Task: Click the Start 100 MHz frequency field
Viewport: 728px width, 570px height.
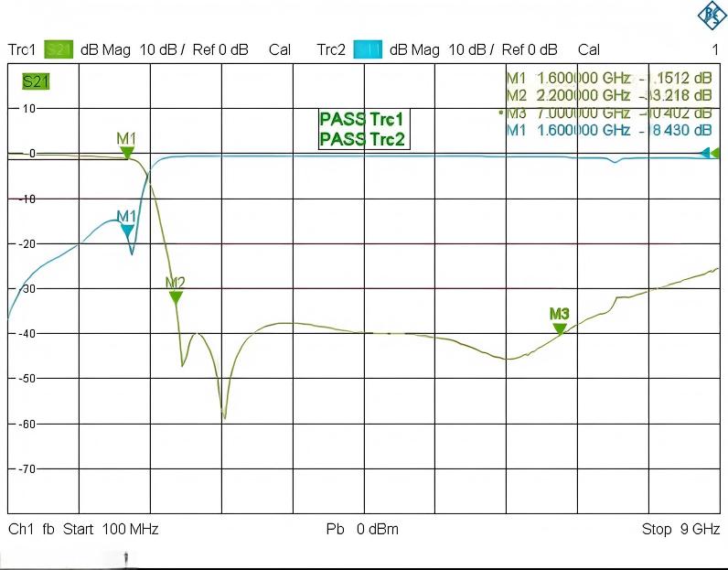Action: (x=110, y=529)
